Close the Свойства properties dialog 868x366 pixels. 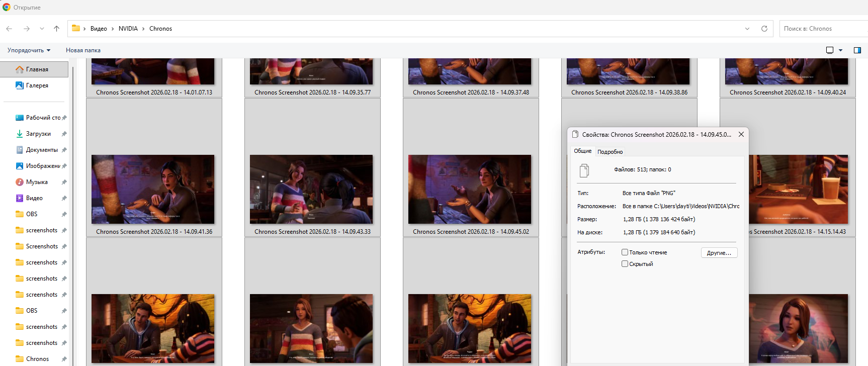coord(741,134)
